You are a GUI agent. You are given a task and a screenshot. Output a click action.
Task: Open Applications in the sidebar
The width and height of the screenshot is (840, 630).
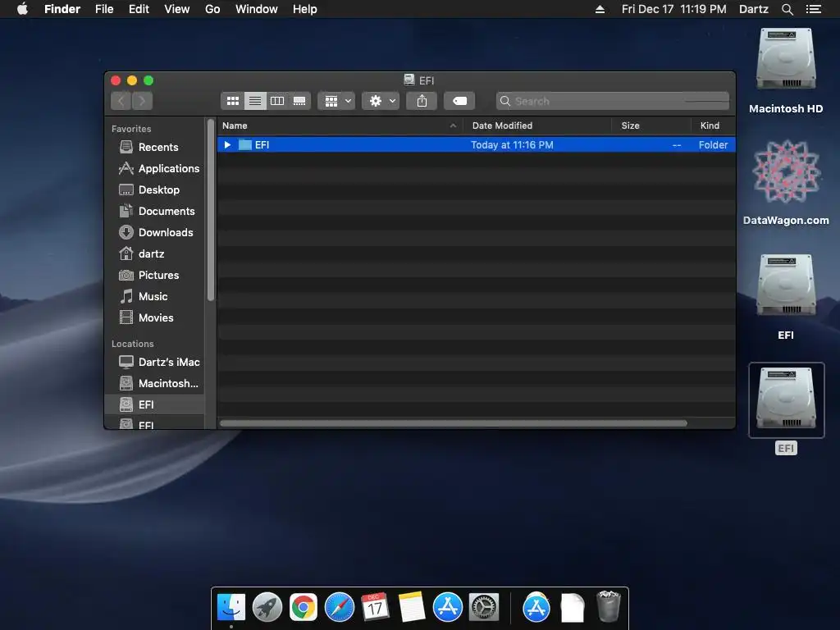(155, 168)
